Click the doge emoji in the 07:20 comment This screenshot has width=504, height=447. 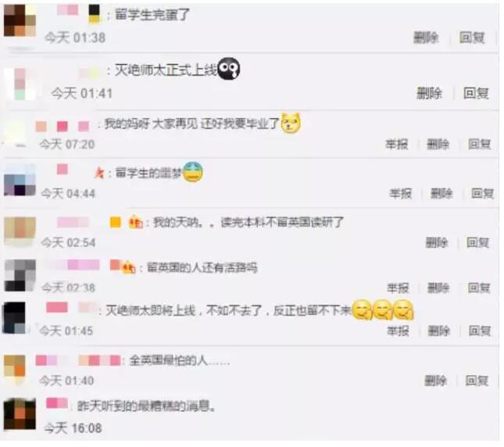click(291, 123)
